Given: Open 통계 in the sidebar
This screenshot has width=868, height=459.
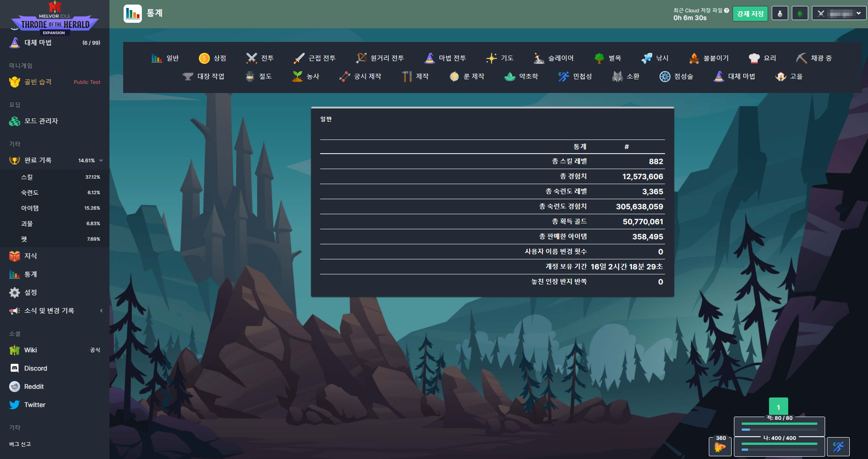Looking at the screenshot, I should (x=55, y=274).
